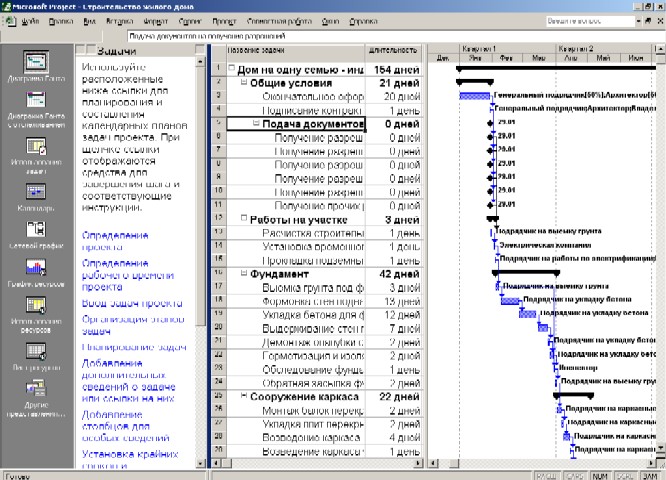The image size is (666, 480).
Task: Open the Правка menu
Action: (x=61, y=21)
